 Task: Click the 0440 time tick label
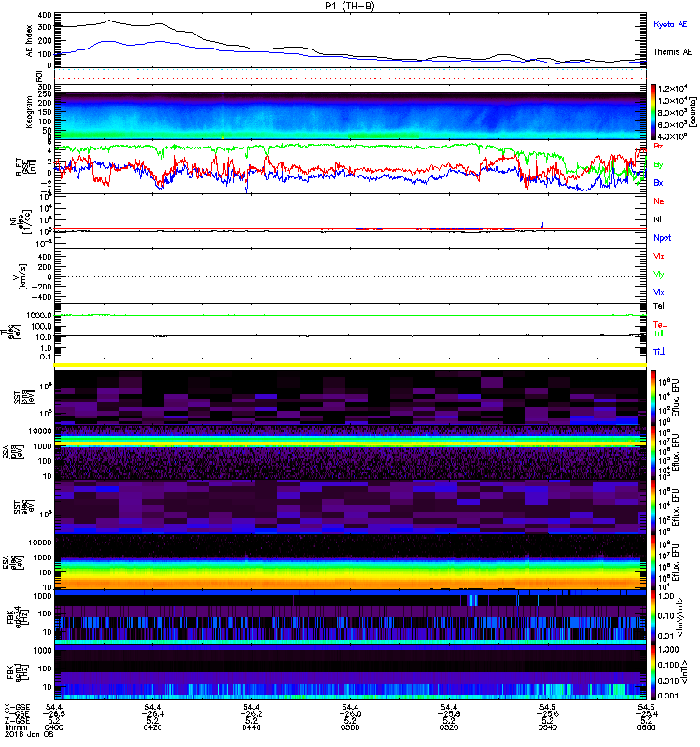coord(251,727)
